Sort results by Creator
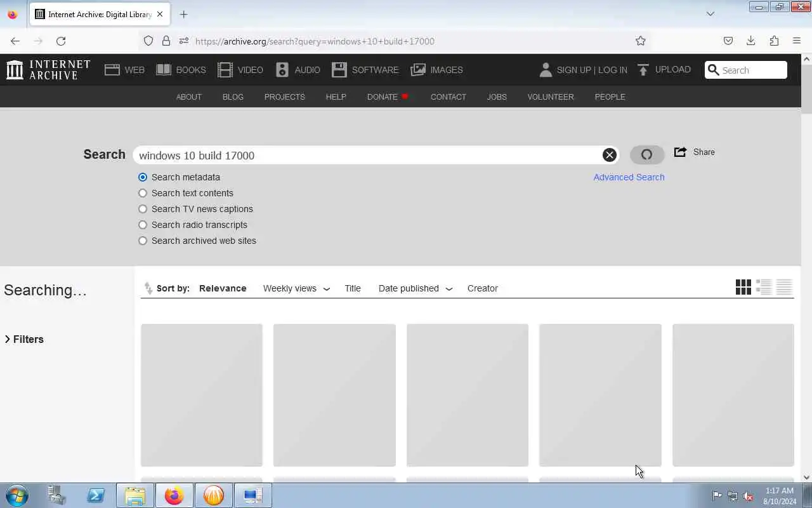This screenshot has width=812, height=508. 483,288
